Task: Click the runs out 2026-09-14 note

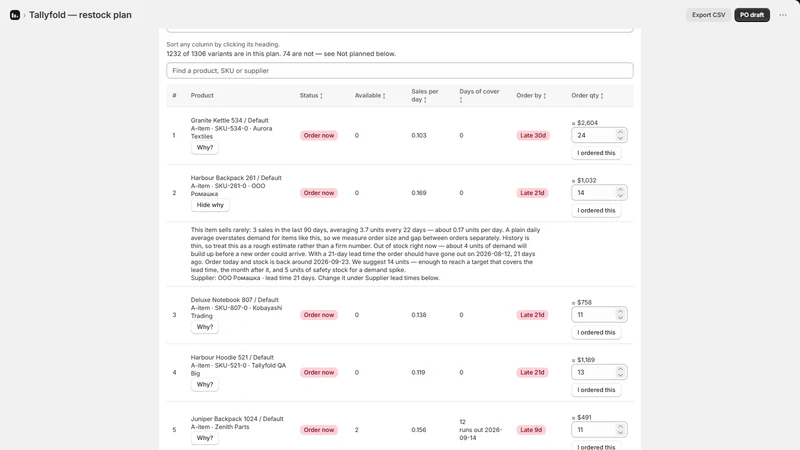Action: point(481,434)
